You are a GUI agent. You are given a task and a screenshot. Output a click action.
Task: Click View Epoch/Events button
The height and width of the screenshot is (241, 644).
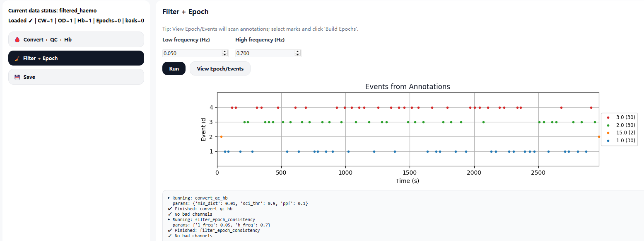220,68
